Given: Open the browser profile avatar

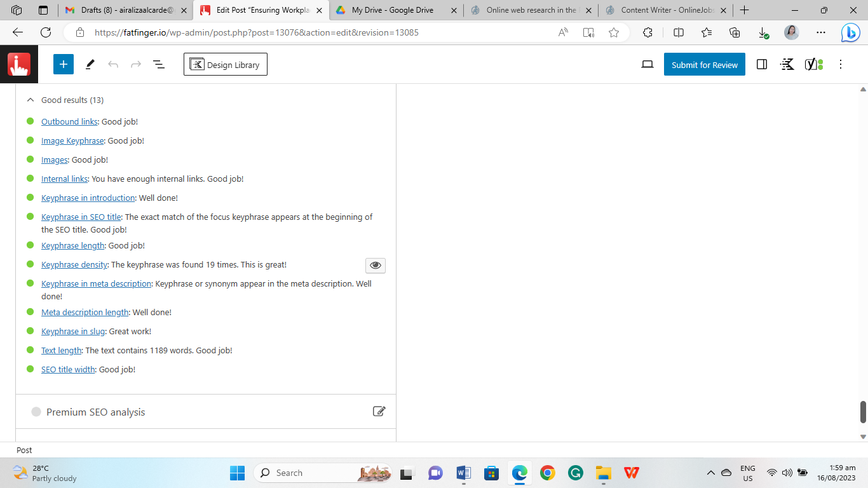Looking at the screenshot, I should coord(792,32).
